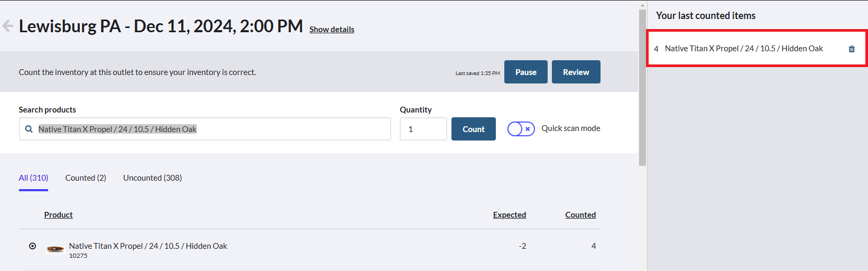Click the product name in the table row

tap(148, 246)
